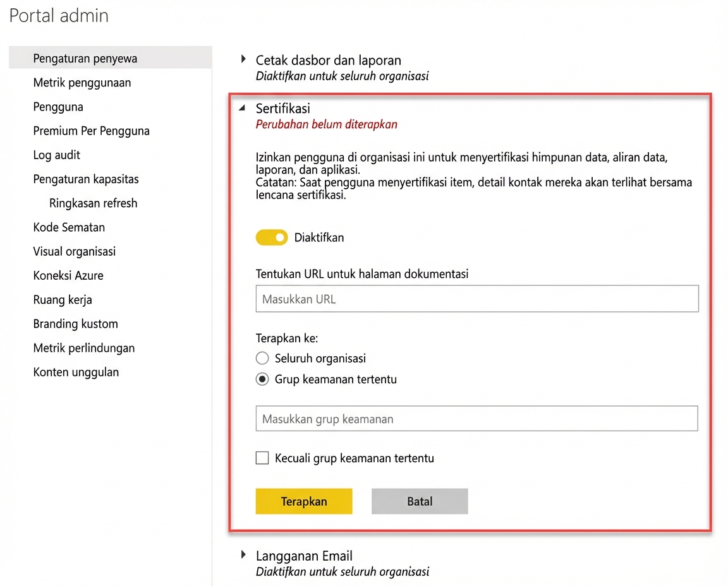Check the Kecuali grup keamanan tertentu box
The width and height of the screenshot is (728, 586).
262,458
